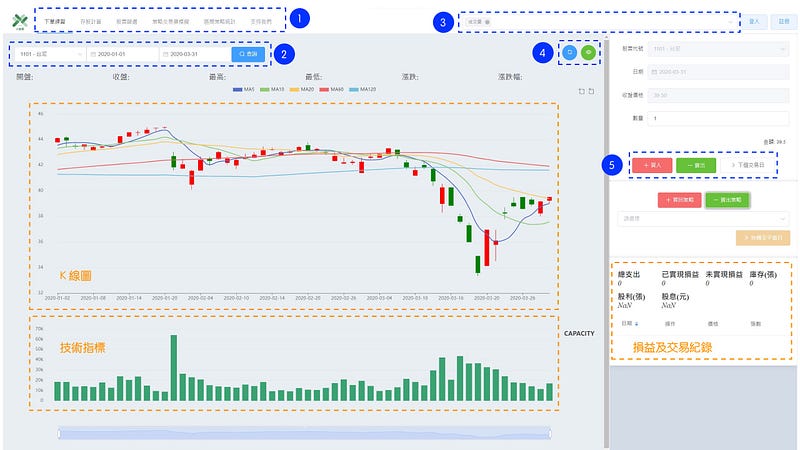The width and height of the screenshot is (800, 450).
Task: Click the vertical scrollbar beside the chart
Action: coord(606,242)
